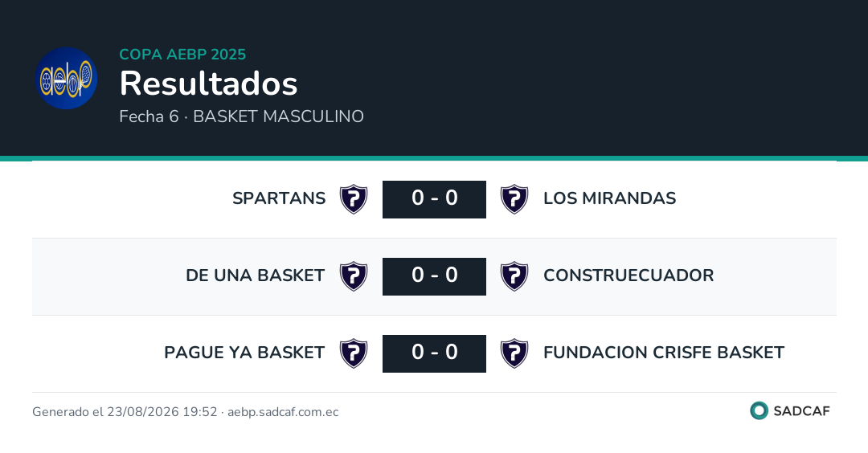Open the FUNDACION CRISFE BASKET team name

tap(664, 353)
